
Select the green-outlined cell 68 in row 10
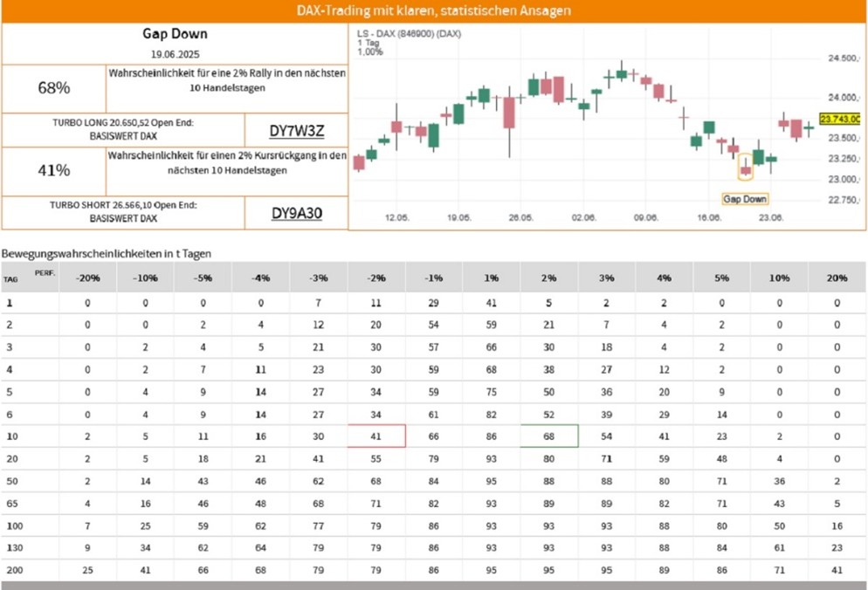[549, 436]
